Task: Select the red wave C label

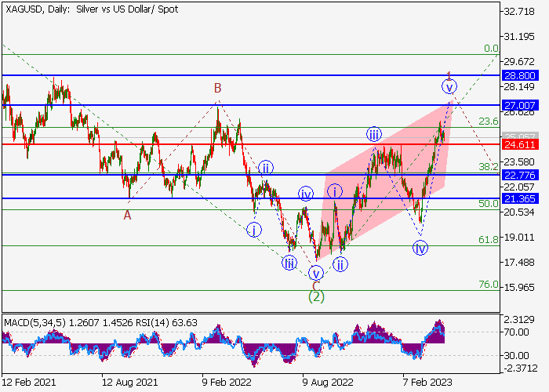Action: 315,284
